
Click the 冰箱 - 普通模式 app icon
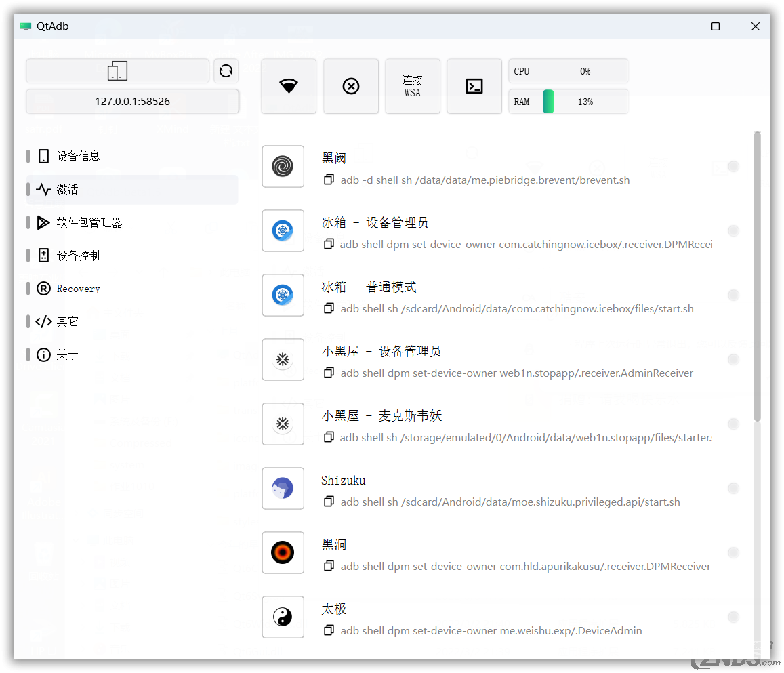[283, 295]
